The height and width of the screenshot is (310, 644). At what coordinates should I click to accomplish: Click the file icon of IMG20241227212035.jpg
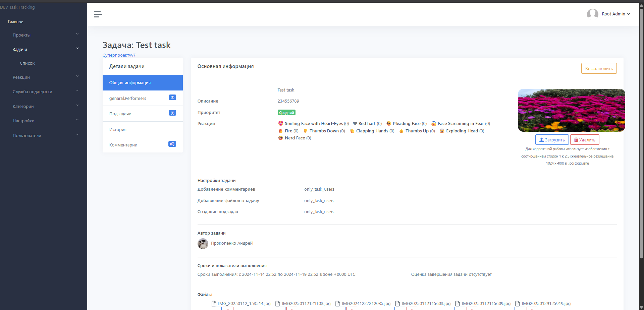[338, 304]
